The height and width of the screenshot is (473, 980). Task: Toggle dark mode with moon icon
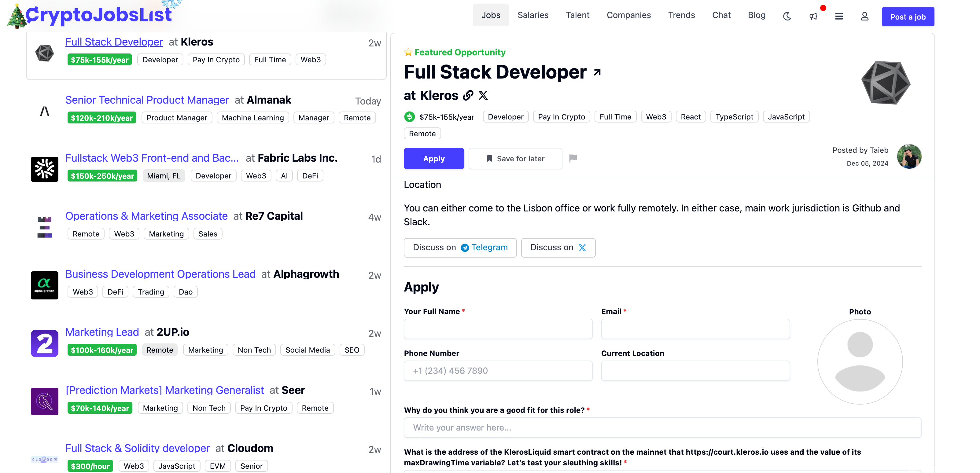[787, 16]
